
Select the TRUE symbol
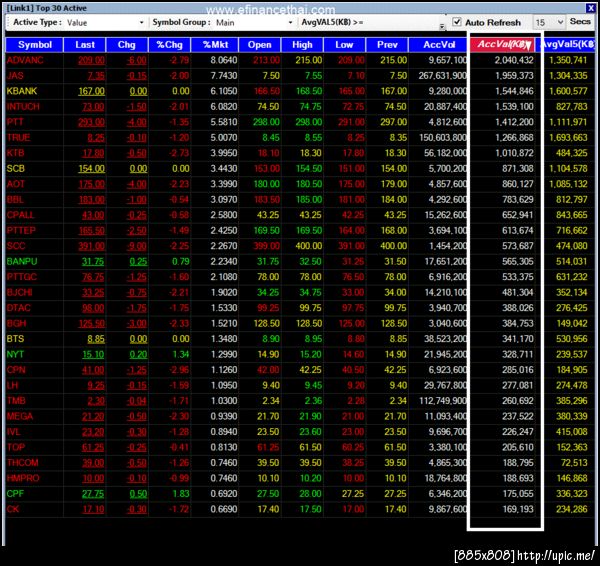coord(18,137)
